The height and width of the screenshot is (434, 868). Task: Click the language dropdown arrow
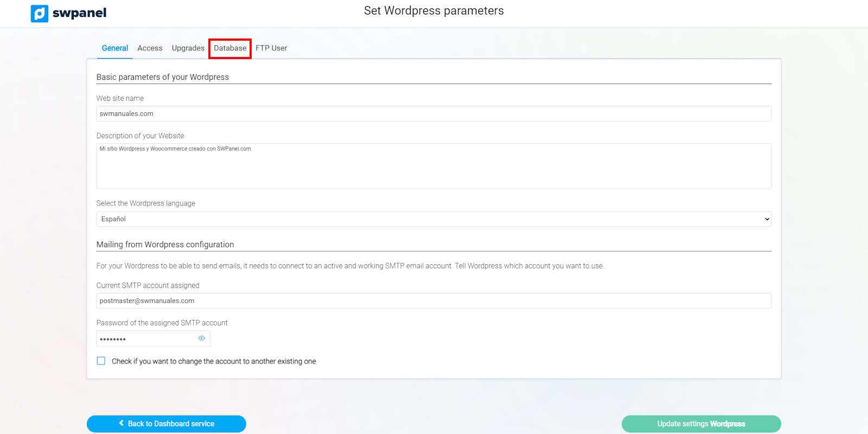click(767, 219)
